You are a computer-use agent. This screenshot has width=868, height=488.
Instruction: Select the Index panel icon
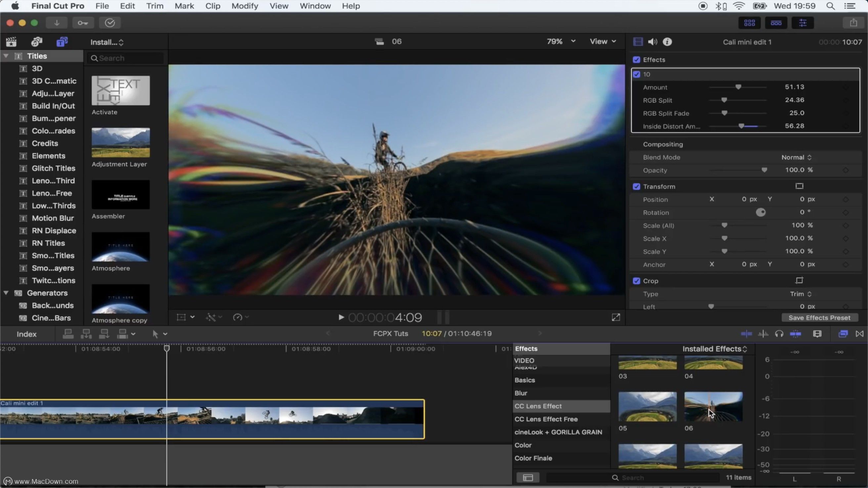click(26, 333)
